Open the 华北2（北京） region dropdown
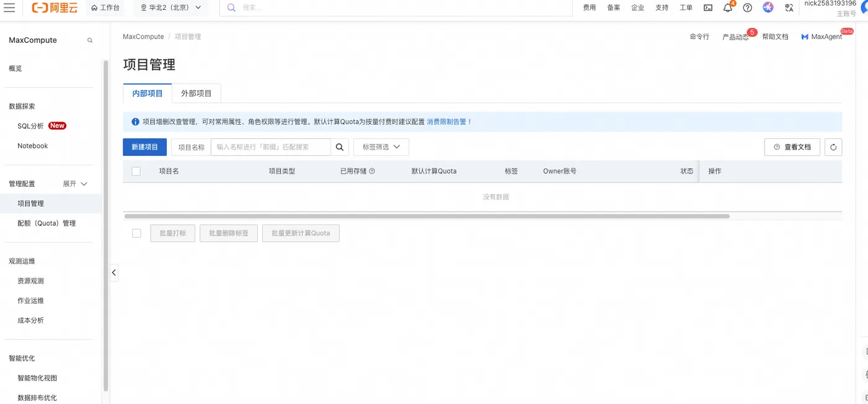The height and width of the screenshot is (404, 868). pos(171,7)
